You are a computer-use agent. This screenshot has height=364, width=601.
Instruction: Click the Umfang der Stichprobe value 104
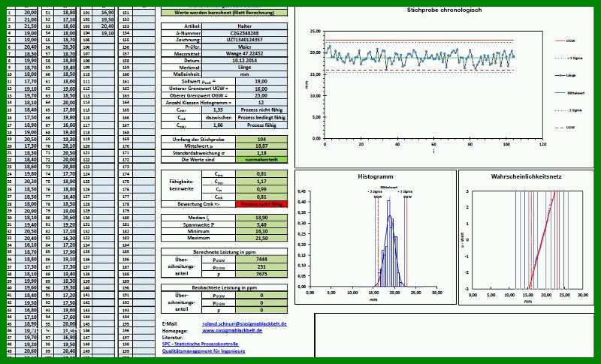(261, 140)
